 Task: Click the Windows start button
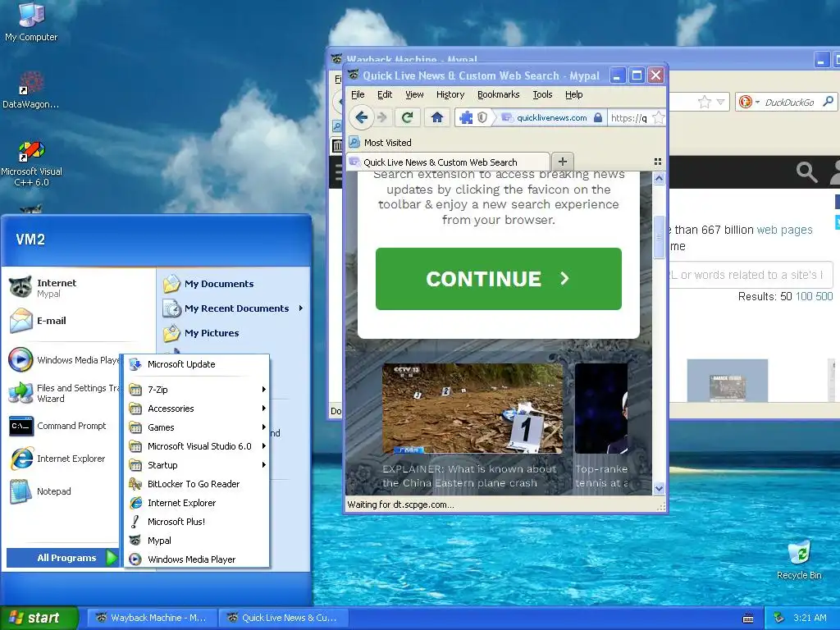pyautogui.click(x=39, y=618)
